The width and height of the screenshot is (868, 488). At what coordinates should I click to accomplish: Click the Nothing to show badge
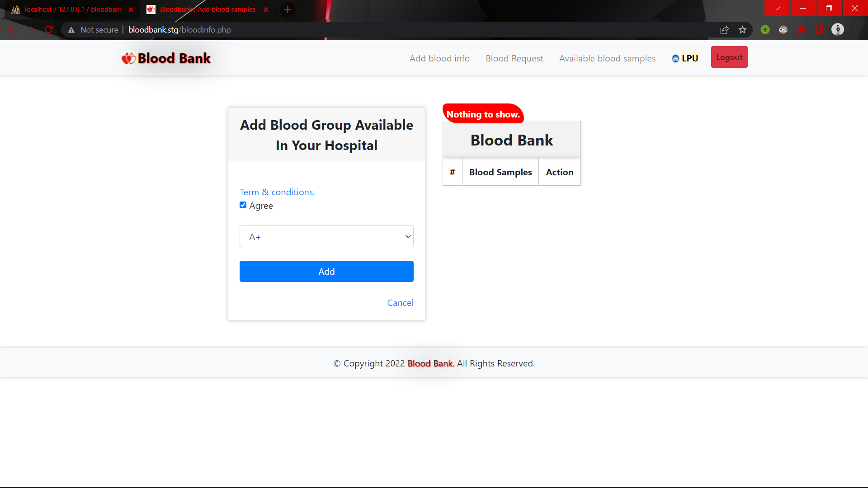tap(483, 114)
